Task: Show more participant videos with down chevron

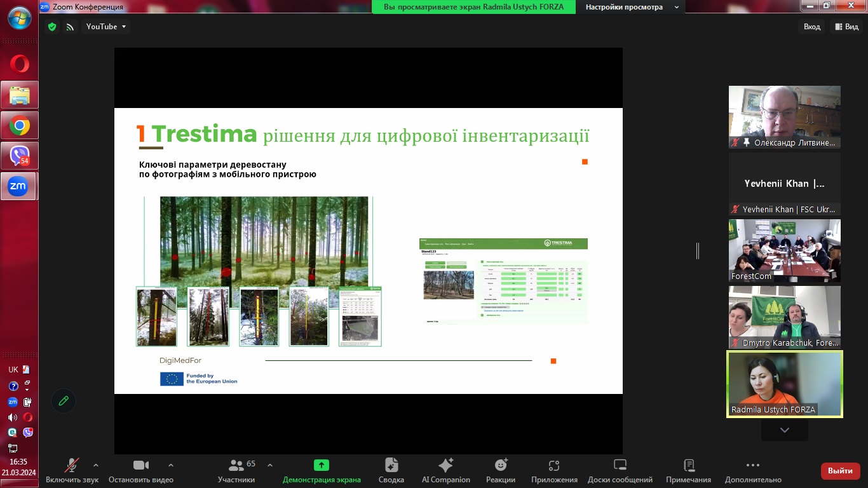Action: (x=785, y=430)
